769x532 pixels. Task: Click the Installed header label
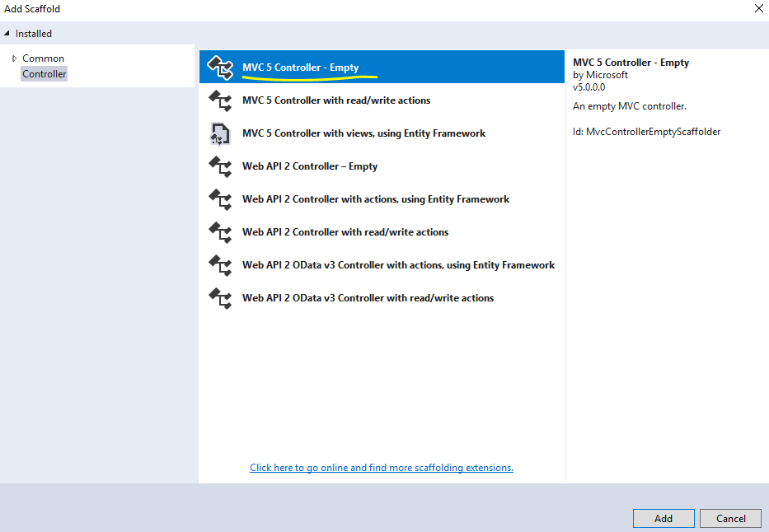[x=33, y=33]
